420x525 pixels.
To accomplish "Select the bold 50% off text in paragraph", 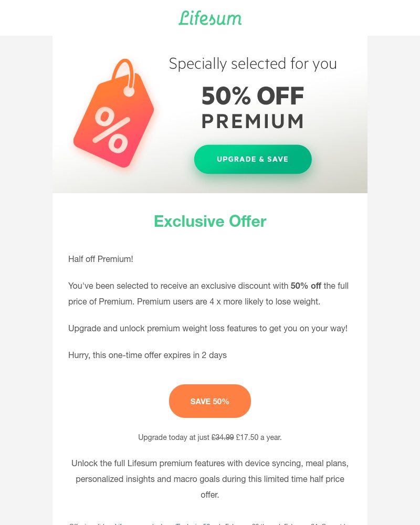I will 306,286.
